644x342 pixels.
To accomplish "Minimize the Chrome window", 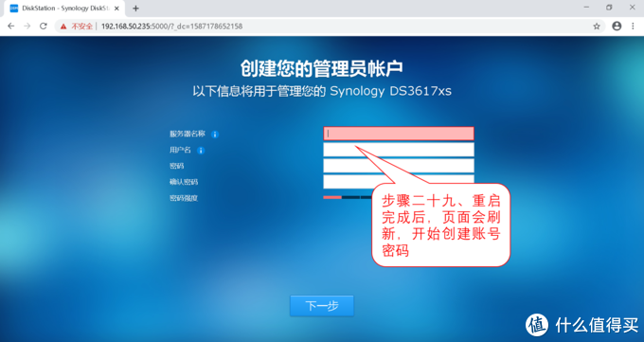I will tap(586, 8).
